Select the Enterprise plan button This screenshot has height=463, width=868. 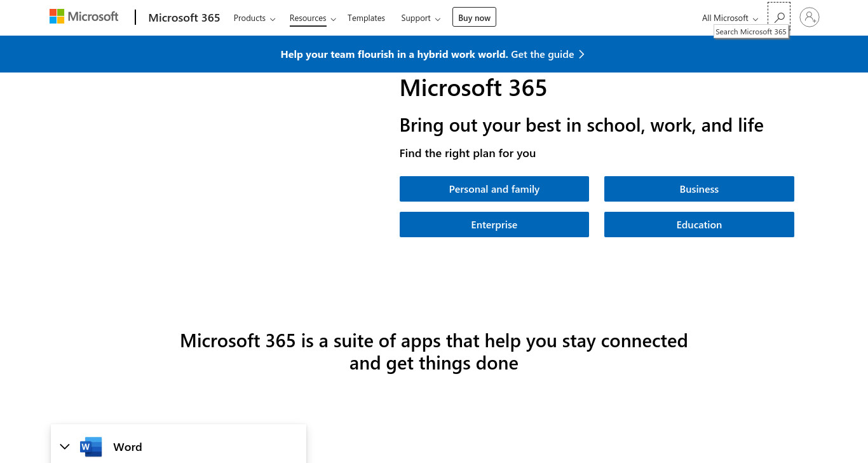click(494, 225)
